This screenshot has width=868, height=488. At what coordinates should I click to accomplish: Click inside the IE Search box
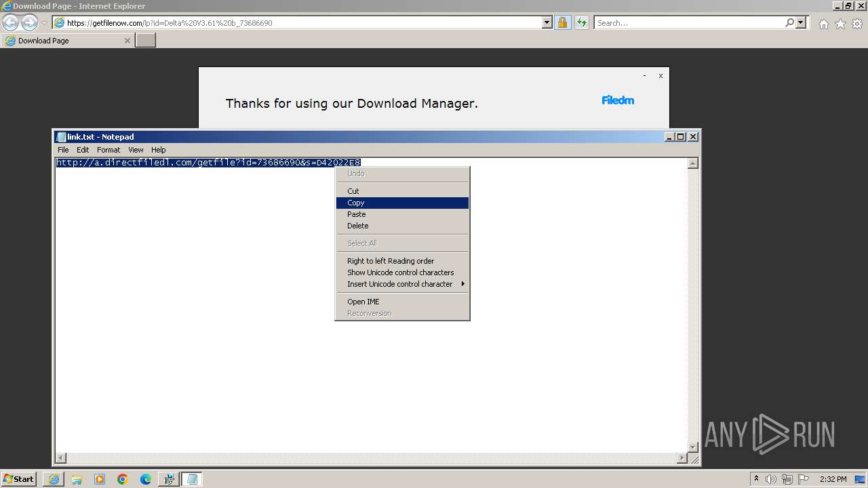click(x=688, y=22)
